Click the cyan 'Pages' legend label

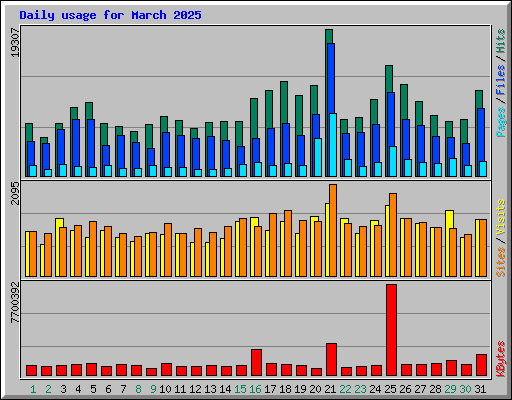[501, 122]
